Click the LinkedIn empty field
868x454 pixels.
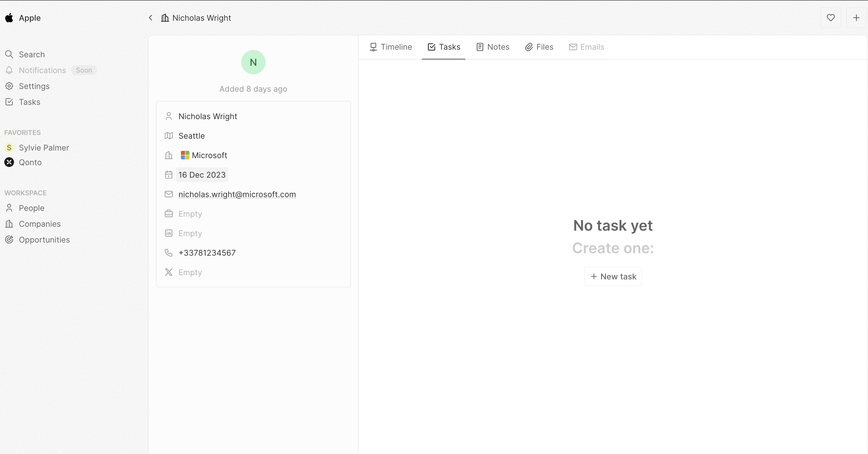(x=190, y=233)
